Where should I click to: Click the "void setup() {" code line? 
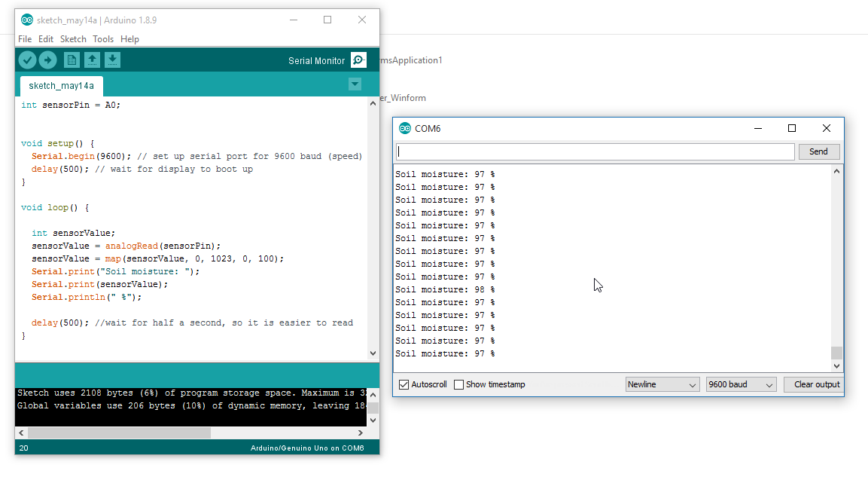point(57,143)
